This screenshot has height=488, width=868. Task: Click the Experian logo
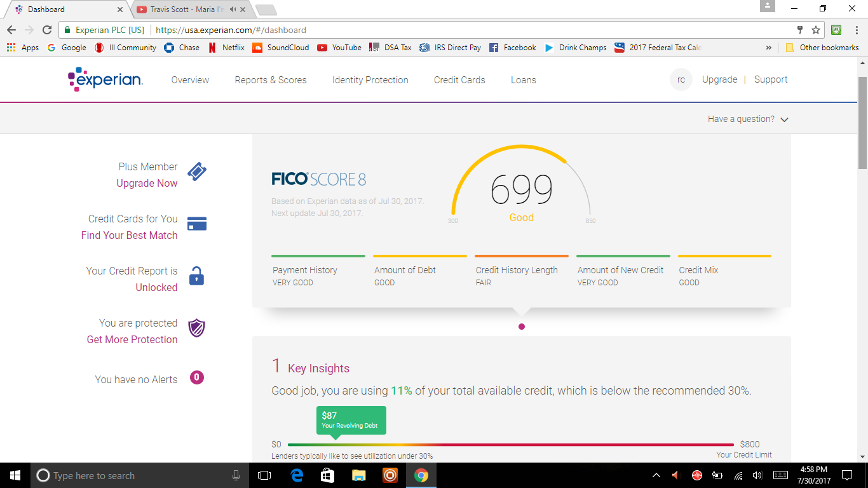point(105,79)
